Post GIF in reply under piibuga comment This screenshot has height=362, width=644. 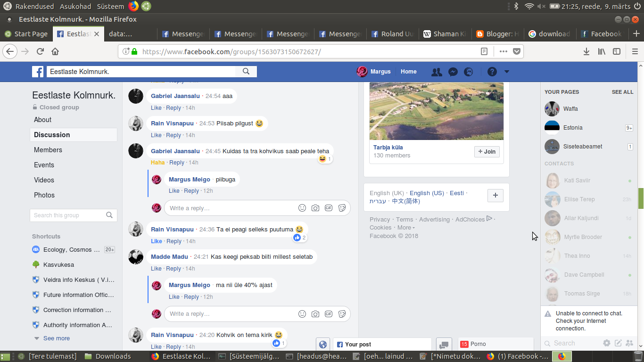coord(329,208)
